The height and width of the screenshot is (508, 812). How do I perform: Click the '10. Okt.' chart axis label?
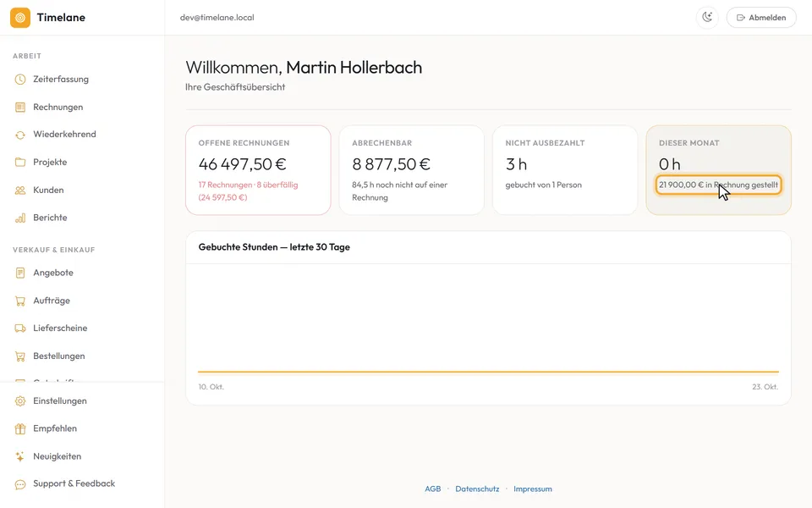point(211,387)
